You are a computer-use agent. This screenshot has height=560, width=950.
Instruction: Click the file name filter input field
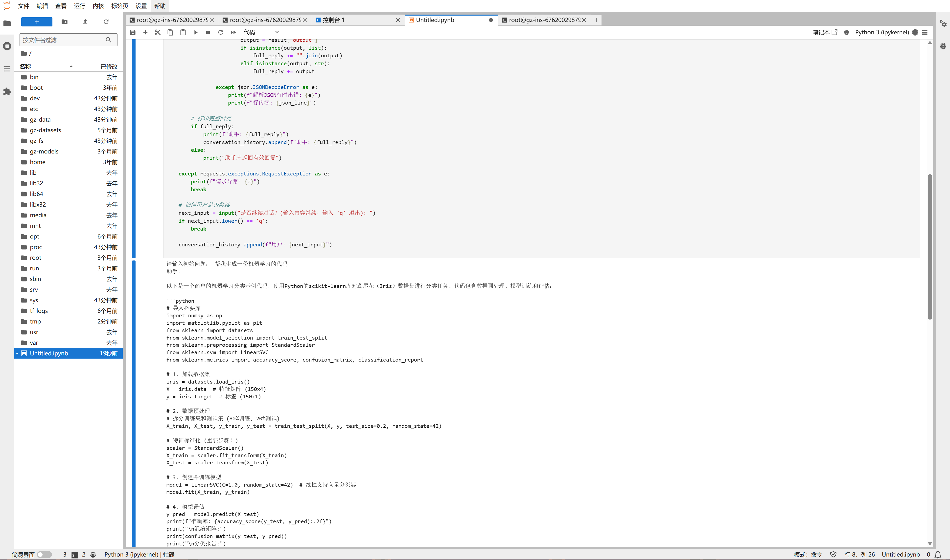pos(68,40)
